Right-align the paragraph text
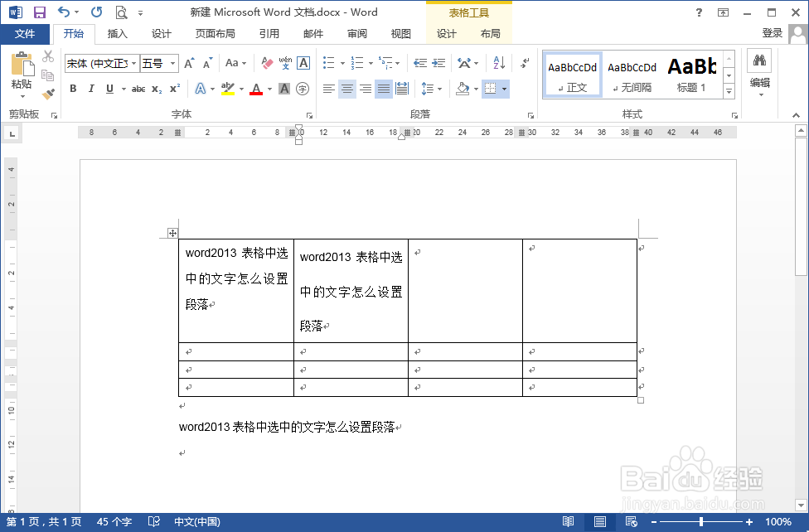 coord(366,89)
